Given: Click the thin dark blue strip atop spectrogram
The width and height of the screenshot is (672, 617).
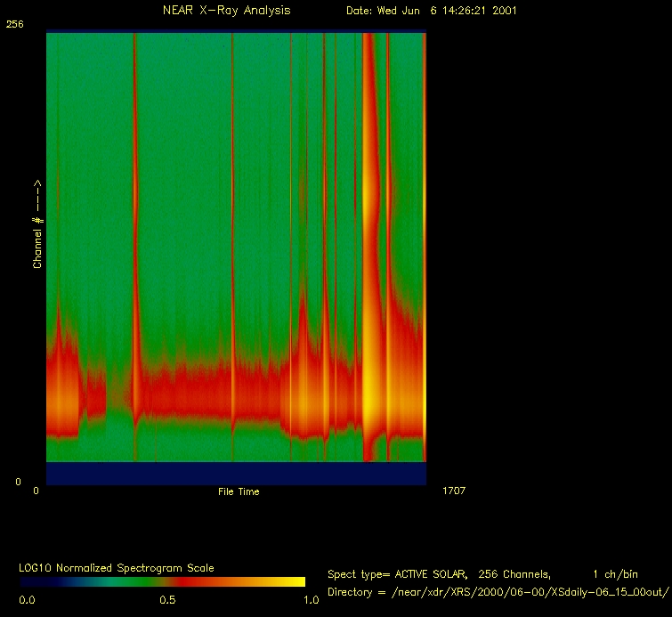Looking at the screenshot, I should pos(236,33).
